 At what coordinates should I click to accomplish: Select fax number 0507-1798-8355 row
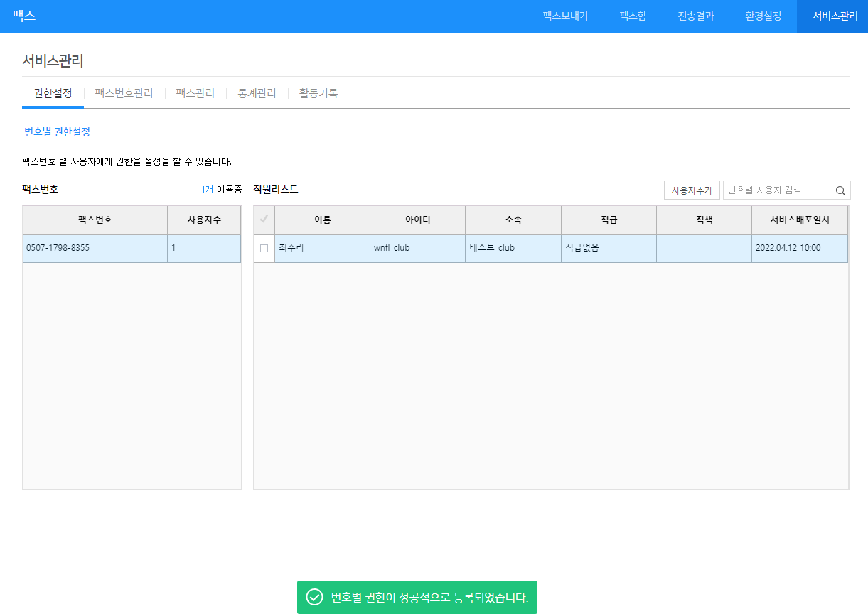click(x=95, y=249)
